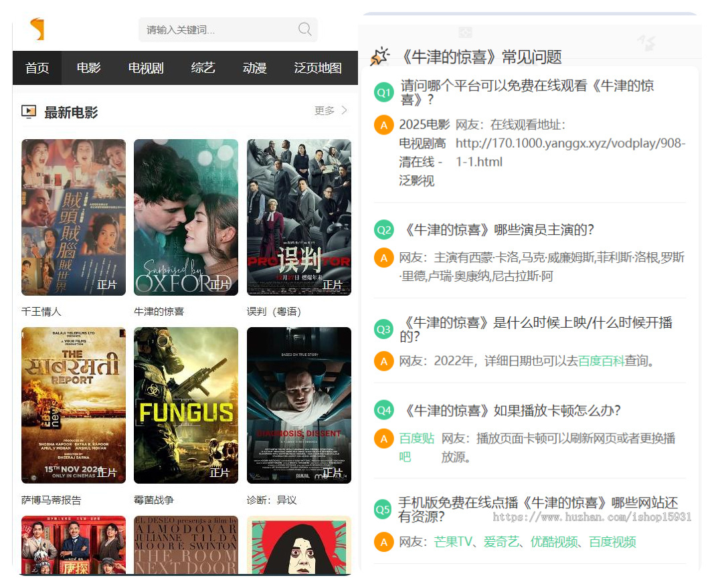The height and width of the screenshot is (588, 714).
Task: Click the Q1 green question badge
Action: click(x=383, y=93)
